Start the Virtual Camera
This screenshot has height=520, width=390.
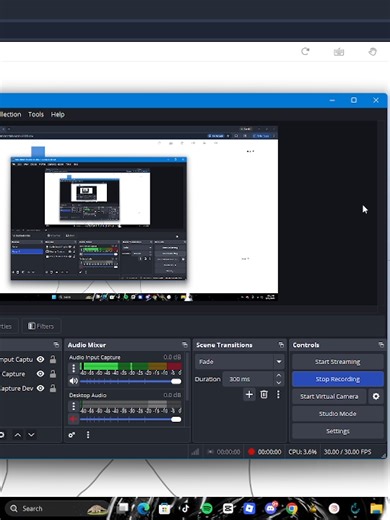pos(329,396)
